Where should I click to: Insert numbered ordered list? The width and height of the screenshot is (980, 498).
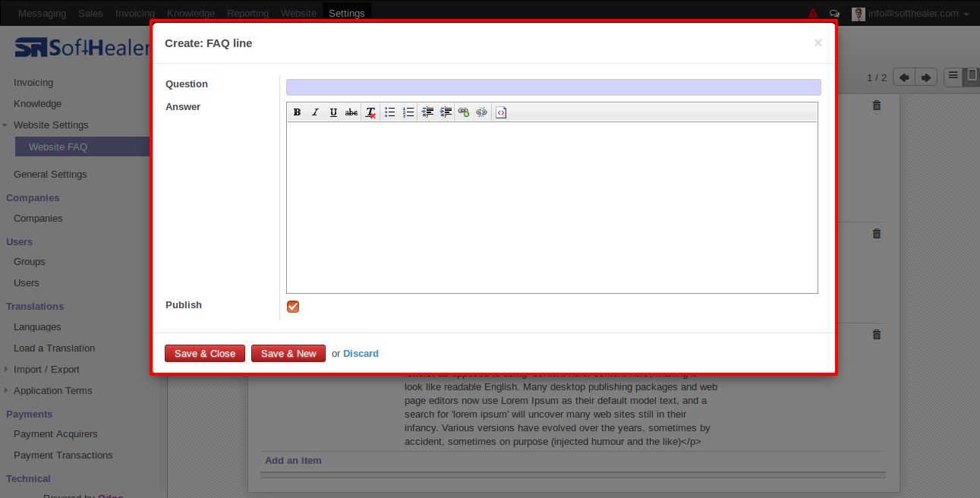408,112
